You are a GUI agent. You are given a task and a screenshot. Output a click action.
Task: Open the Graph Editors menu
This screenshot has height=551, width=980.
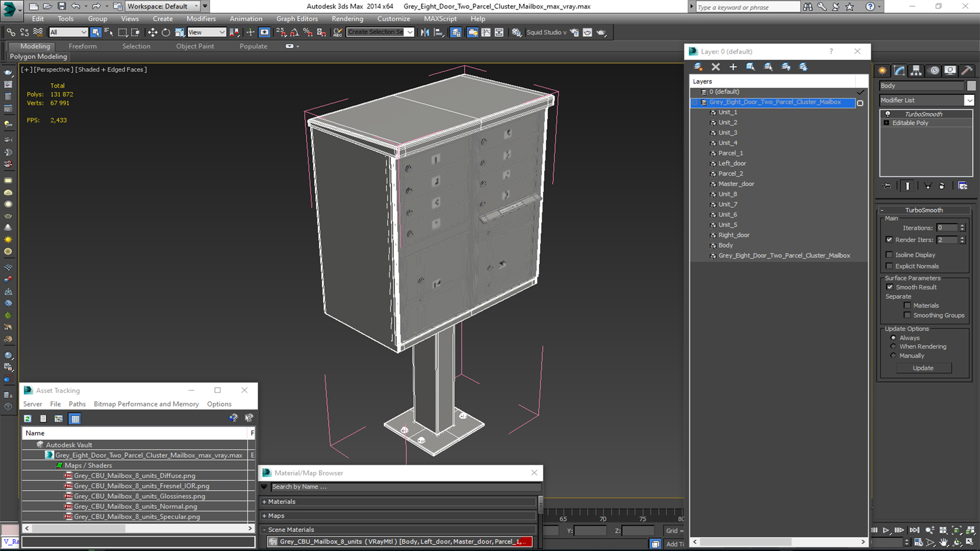[x=297, y=19]
